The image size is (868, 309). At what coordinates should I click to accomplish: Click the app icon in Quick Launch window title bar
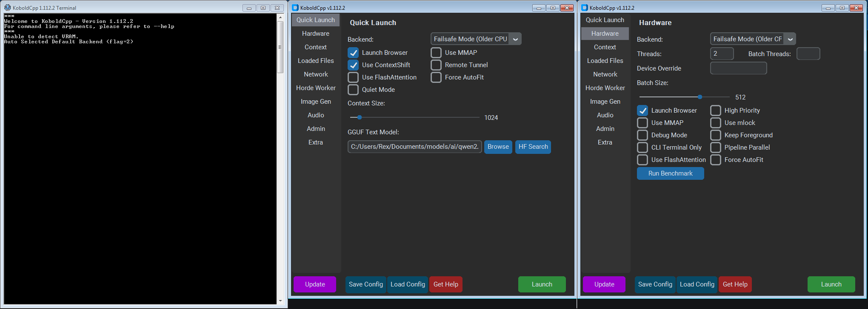click(295, 8)
